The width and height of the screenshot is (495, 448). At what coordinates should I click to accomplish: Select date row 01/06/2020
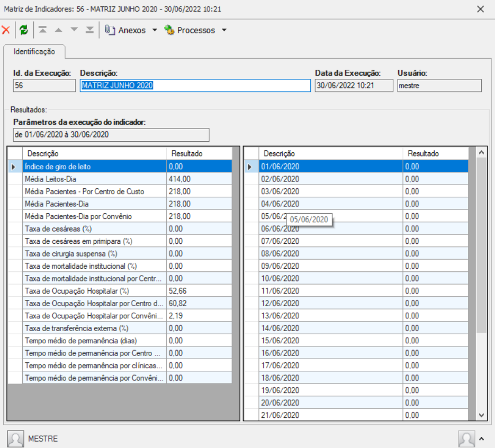356,167
